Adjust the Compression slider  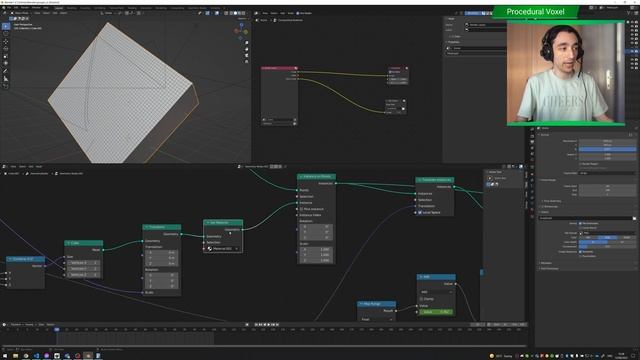coord(607,247)
